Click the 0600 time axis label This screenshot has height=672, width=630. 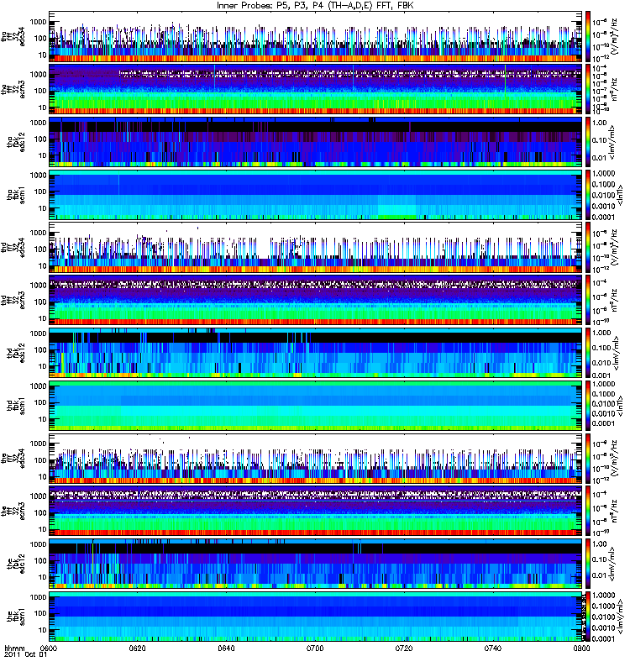pos(49,648)
